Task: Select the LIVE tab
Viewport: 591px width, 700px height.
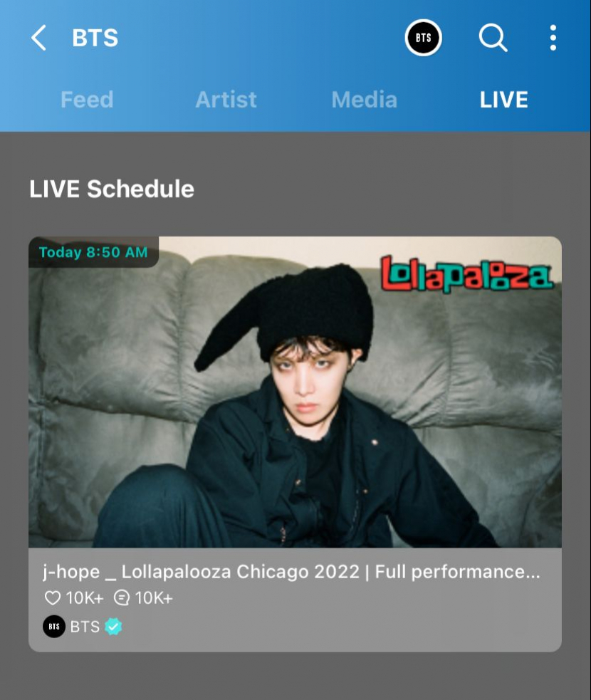Action: [x=503, y=99]
